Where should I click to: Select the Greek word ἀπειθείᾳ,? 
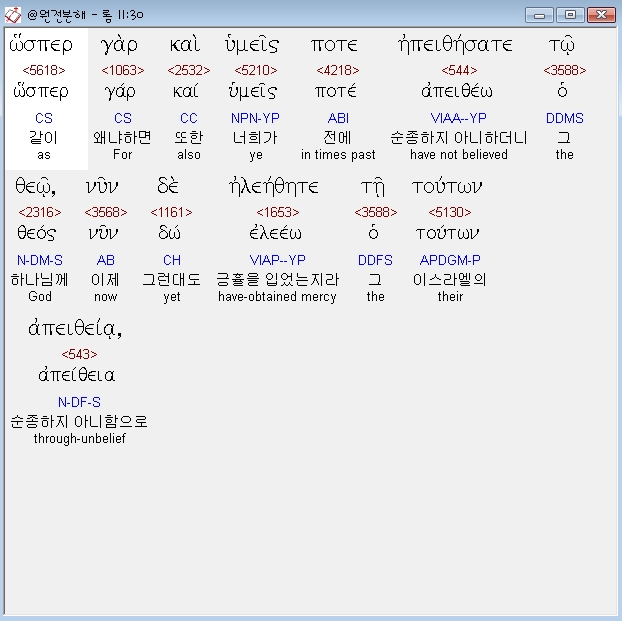click(75, 329)
